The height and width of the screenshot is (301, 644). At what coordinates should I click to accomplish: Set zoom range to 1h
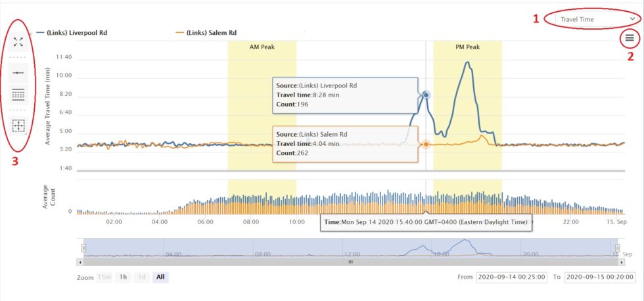[124, 277]
